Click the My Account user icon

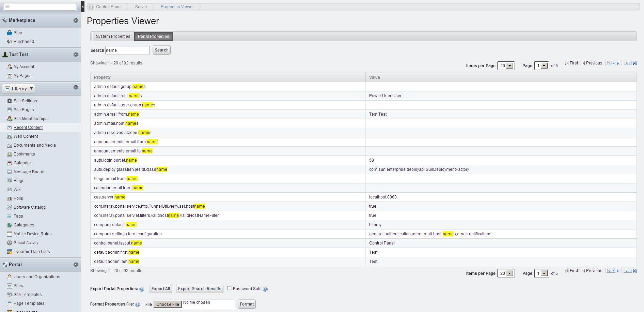[10, 67]
